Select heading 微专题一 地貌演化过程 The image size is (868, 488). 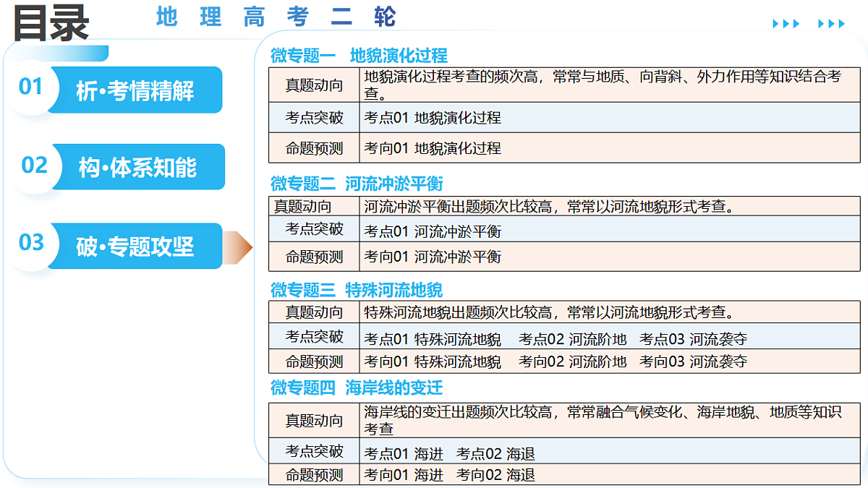(x=359, y=56)
